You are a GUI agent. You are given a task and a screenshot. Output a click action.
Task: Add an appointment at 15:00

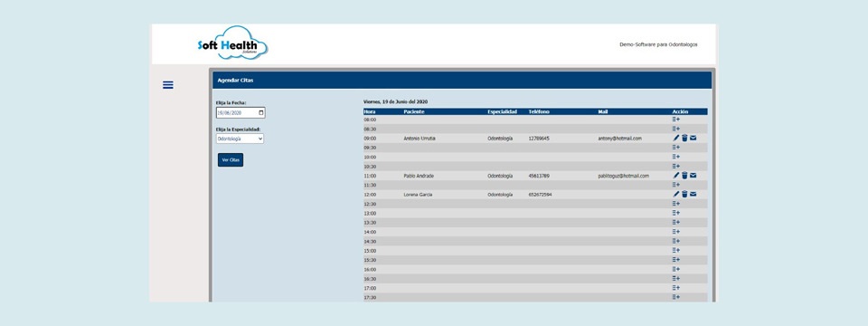676,251
